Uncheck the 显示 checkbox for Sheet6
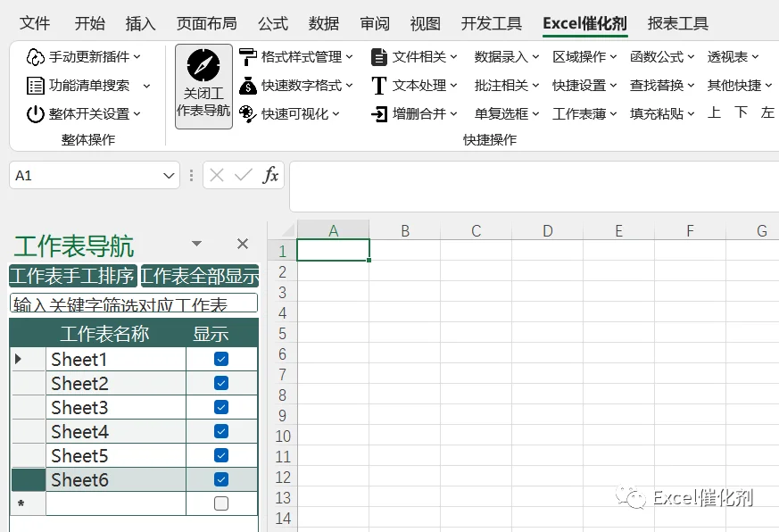This screenshot has height=532, width=779. [x=221, y=479]
